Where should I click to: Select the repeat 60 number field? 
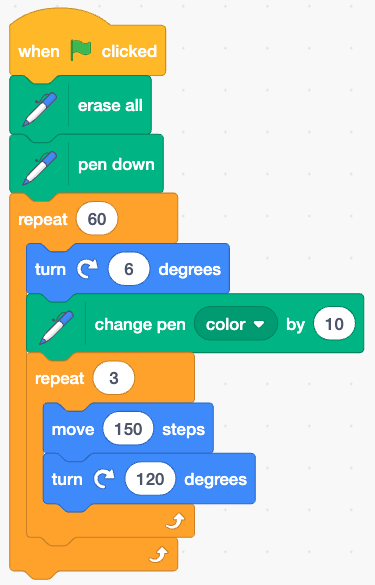pyautogui.click(x=97, y=219)
